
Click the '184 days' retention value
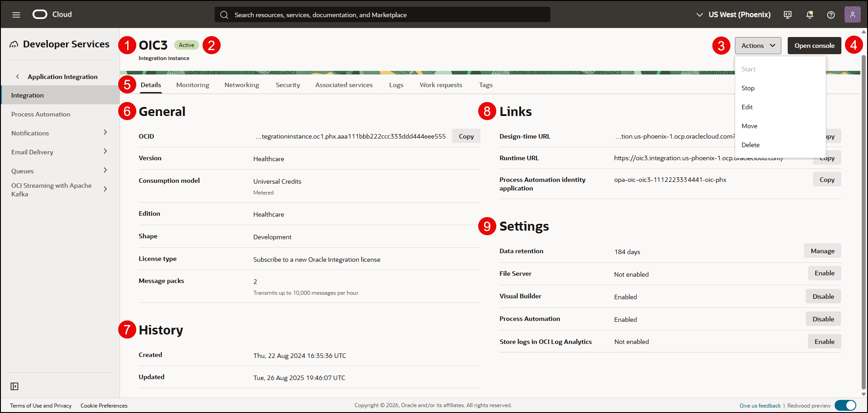click(627, 252)
